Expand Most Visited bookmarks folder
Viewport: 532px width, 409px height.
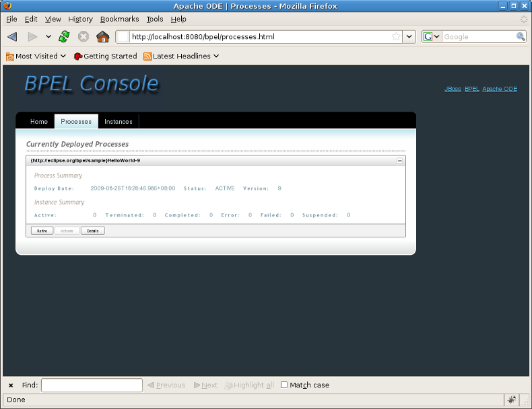[x=36, y=57]
